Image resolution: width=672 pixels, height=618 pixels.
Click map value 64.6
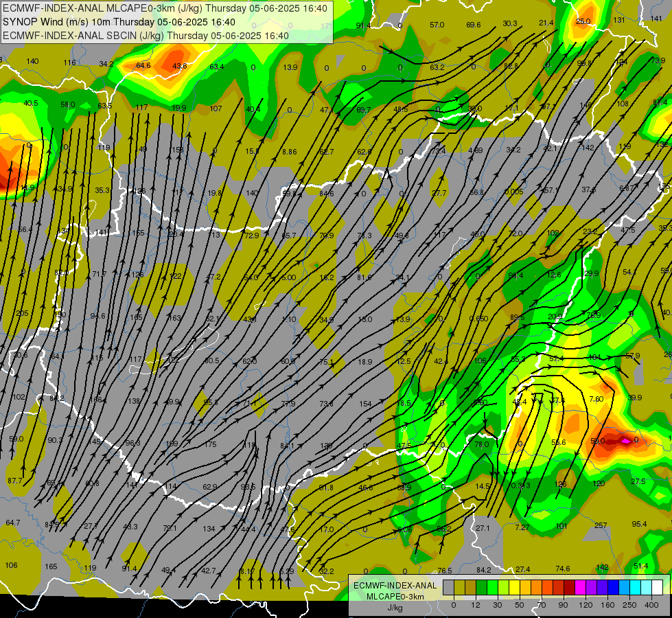tap(143, 65)
